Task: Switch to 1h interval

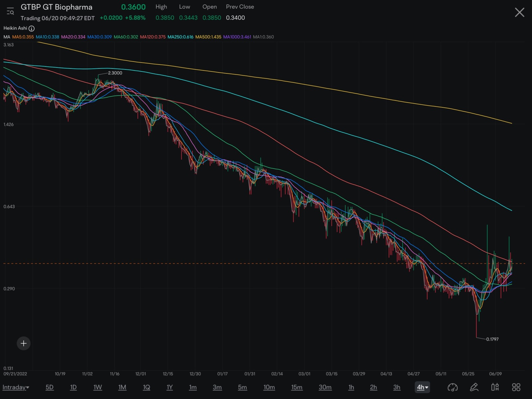Action: point(351,387)
